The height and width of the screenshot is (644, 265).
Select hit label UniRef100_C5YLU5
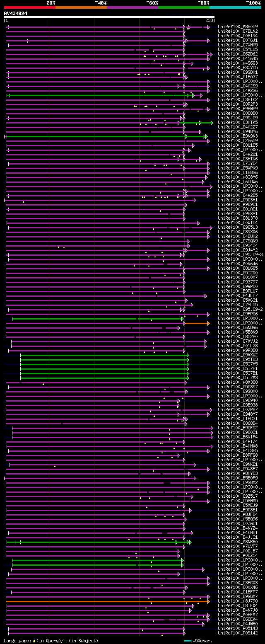(238, 49)
